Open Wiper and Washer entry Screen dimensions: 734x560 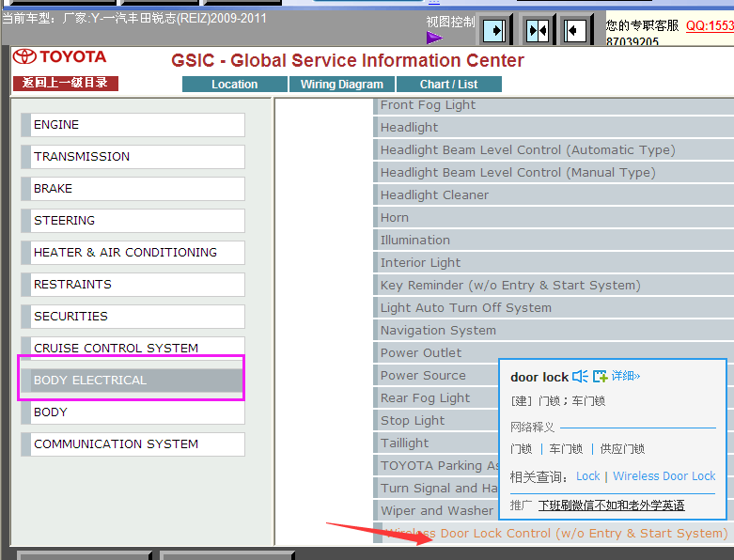[x=436, y=510]
